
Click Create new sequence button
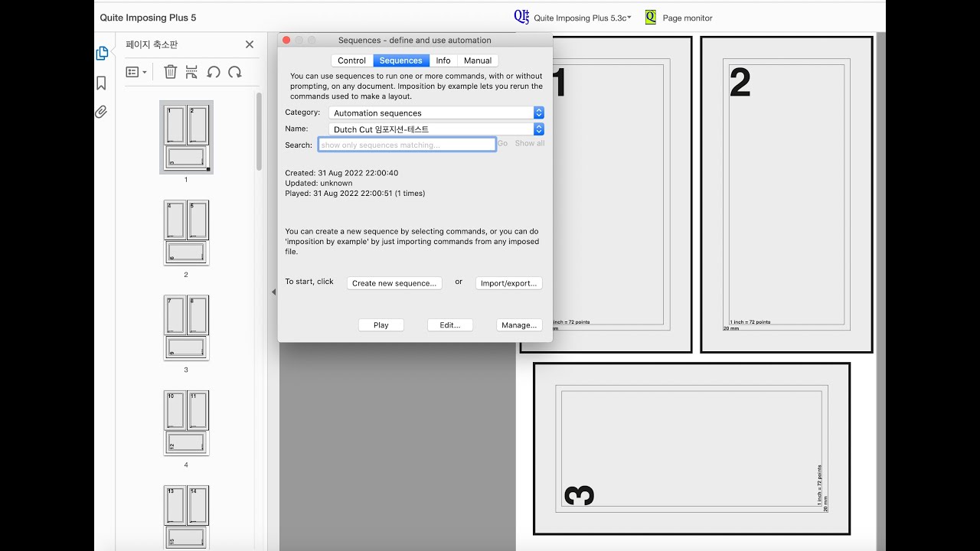(x=394, y=283)
